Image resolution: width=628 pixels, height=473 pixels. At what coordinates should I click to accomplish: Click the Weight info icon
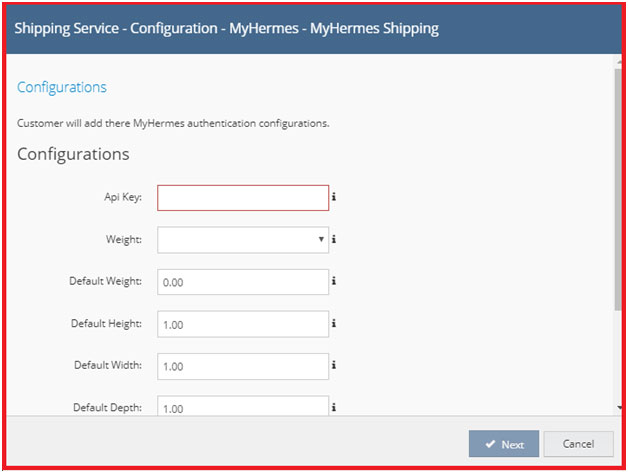334,240
